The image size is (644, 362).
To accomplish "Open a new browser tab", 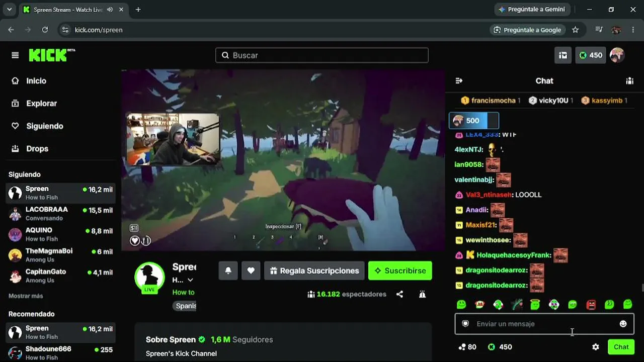I will pos(138,10).
